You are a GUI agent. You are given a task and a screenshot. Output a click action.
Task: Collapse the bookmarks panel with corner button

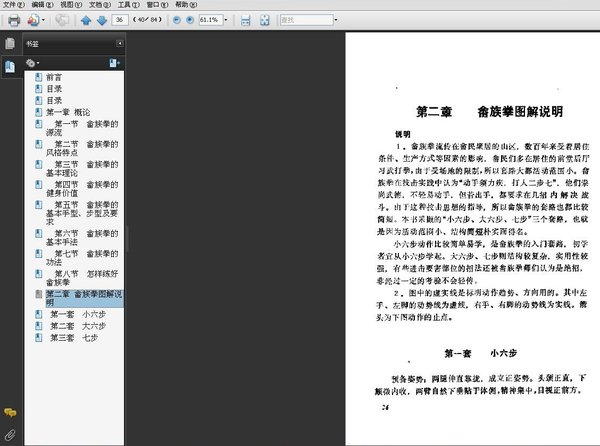pyautogui.click(x=120, y=44)
